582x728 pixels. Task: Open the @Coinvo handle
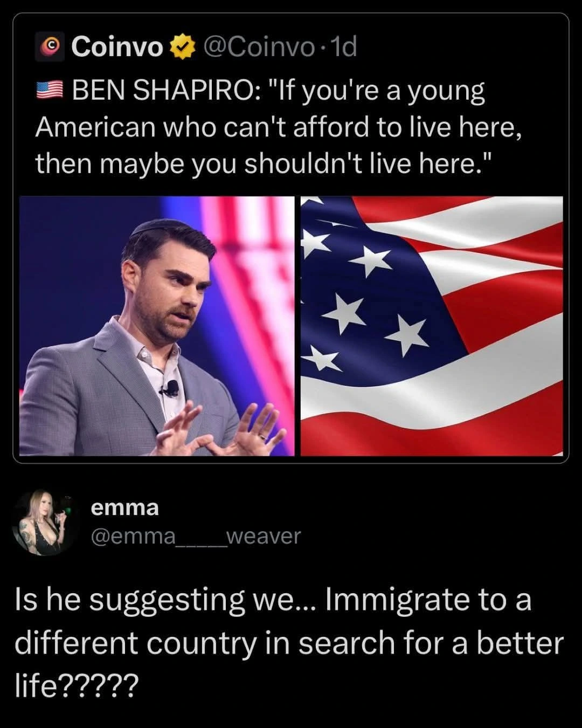tap(259, 47)
